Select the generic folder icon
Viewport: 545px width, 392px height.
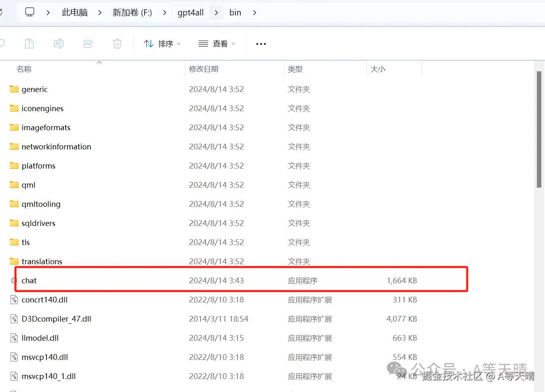pyautogui.click(x=14, y=89)
